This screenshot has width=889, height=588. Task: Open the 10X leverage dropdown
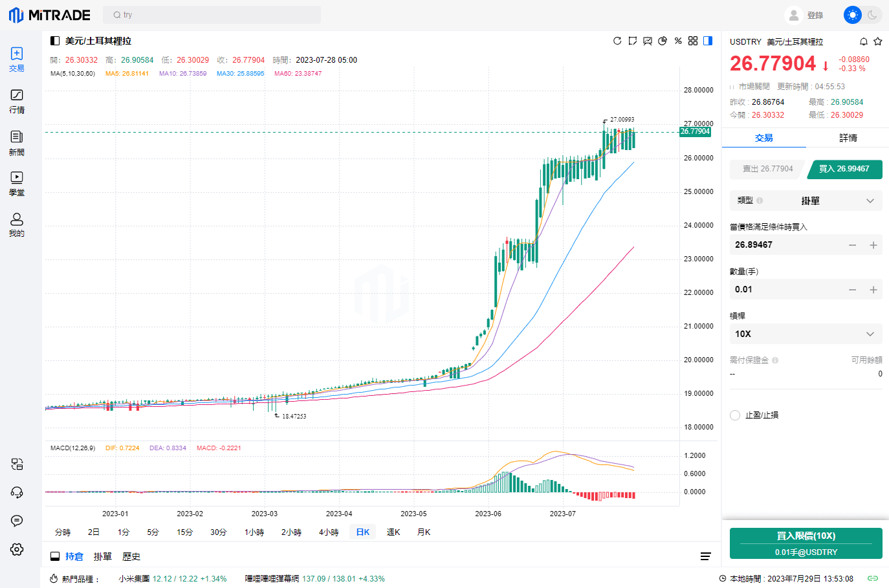806,334
